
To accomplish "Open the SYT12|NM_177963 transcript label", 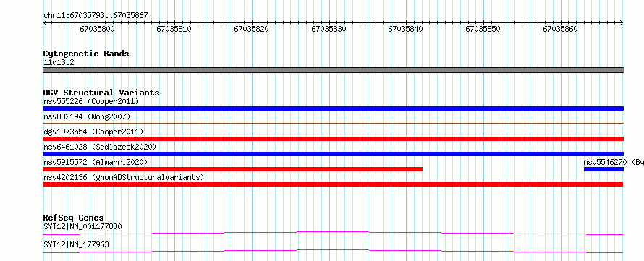I will click(x=76, y=244).
